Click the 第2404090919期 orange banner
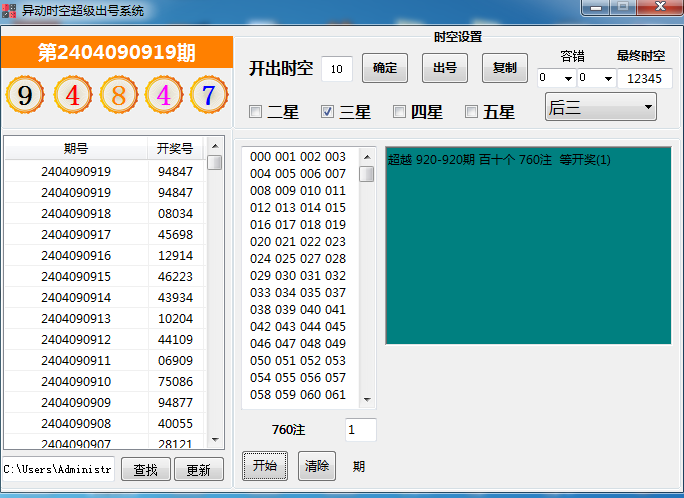Viewport: 684px width, 498px height. [x=117, y=52]
